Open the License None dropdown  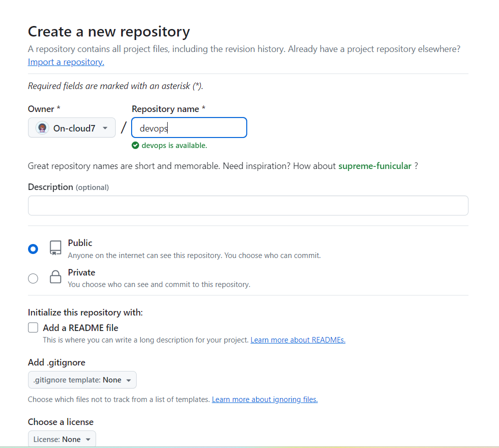[62, 439]
